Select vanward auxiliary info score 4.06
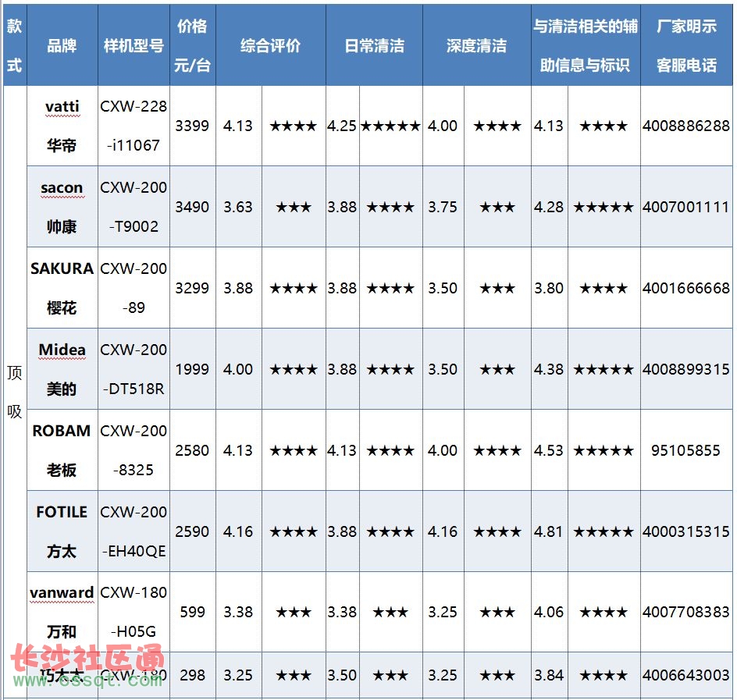 (549, 612)
